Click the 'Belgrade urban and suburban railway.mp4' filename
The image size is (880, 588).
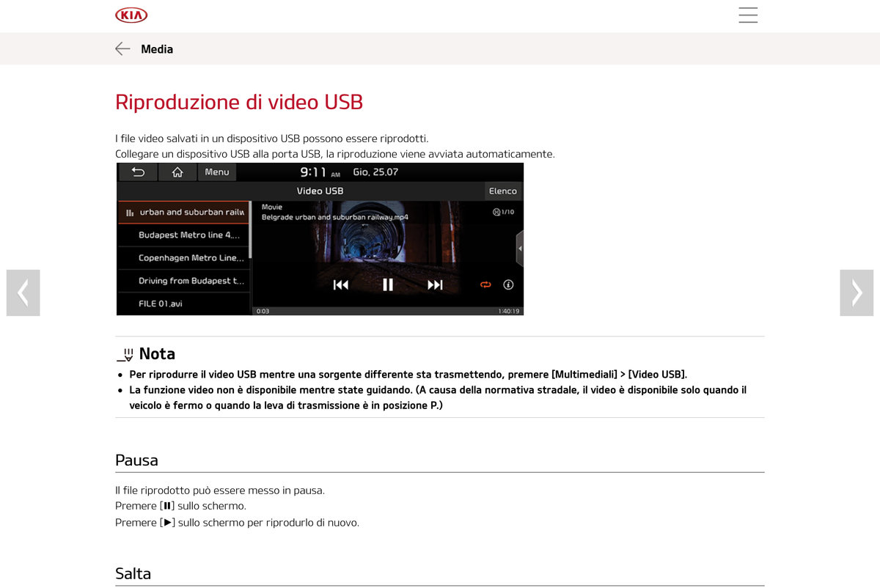[335, 218]
